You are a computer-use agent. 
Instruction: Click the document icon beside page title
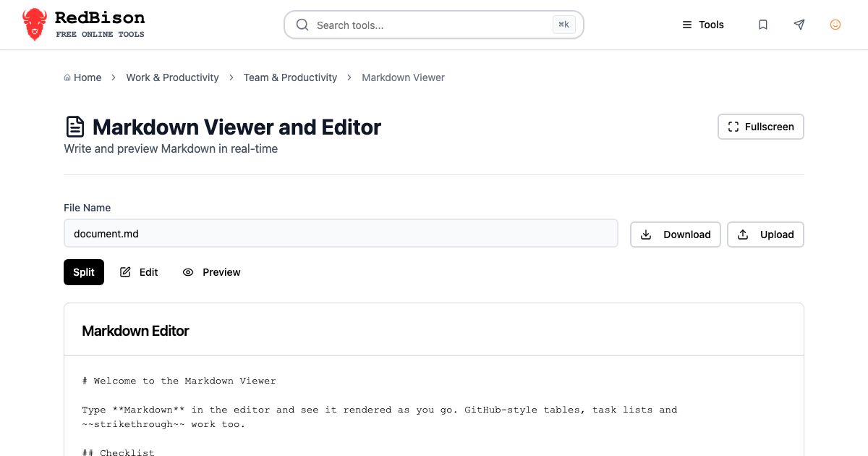[75, 127]
